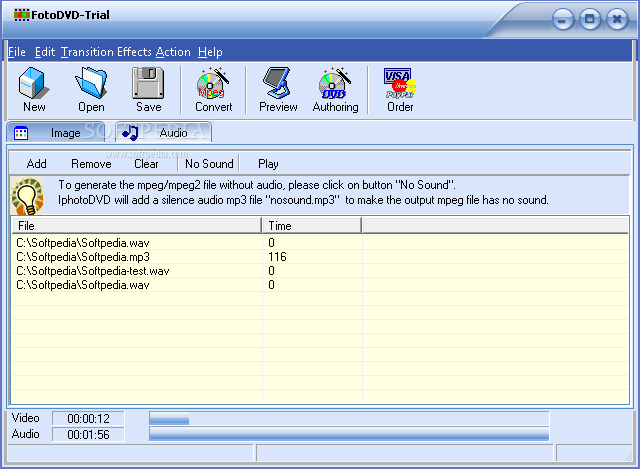Click Add to add an audio file
The height and width of the screenshot is (469, 640).
pos(36,164)
